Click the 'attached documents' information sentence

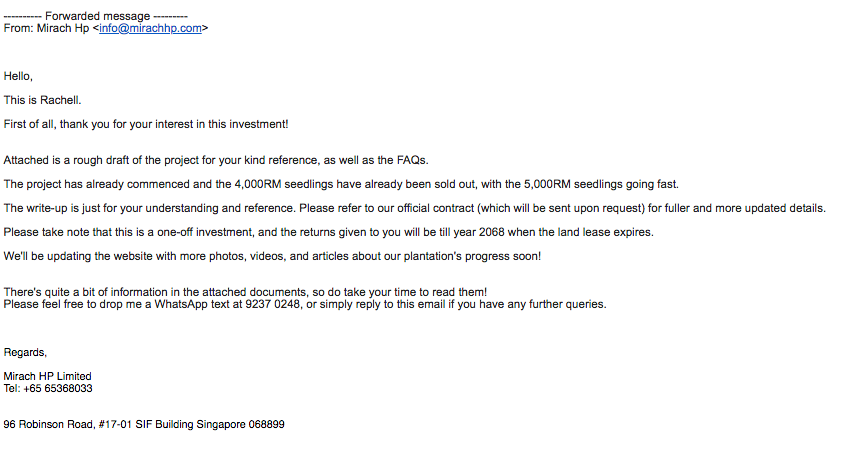(x=245, y=292)
